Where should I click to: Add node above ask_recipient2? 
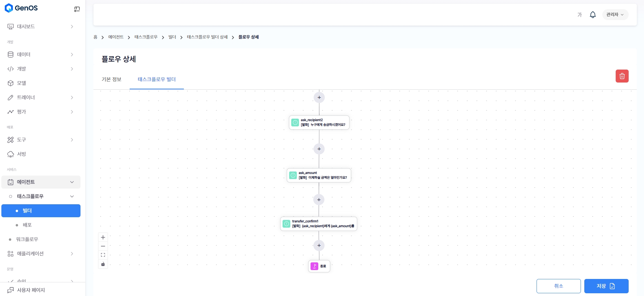pos(319,98)
